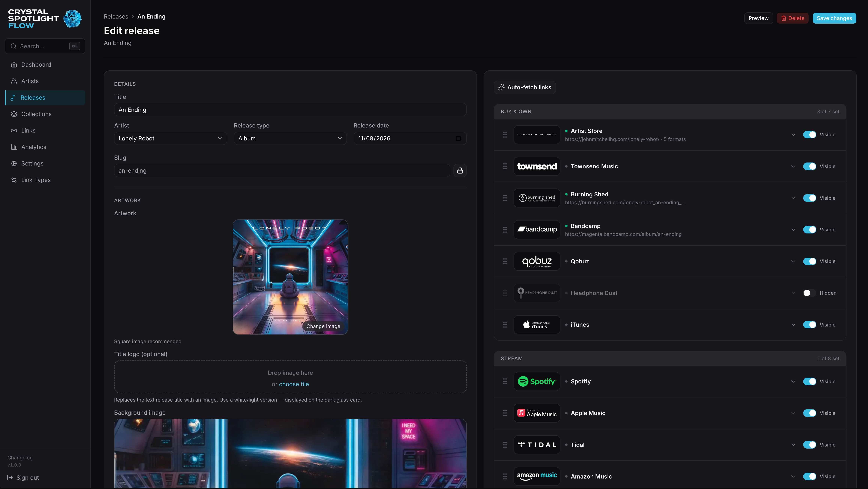Open the Artist dropdown showing Lonely Robot

point(170,138)
